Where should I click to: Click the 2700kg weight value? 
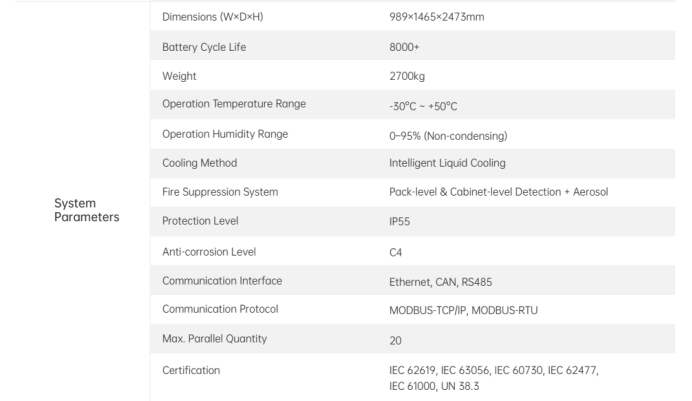point(408,76)
